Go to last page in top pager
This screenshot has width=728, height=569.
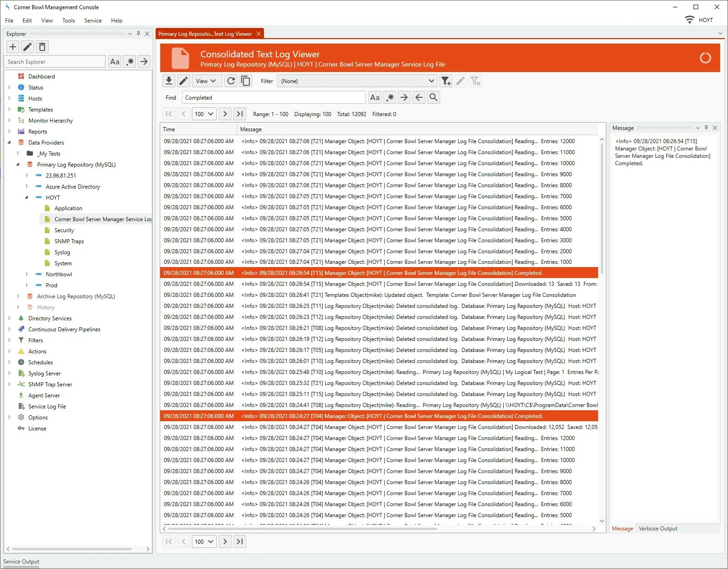coord(240,114)
